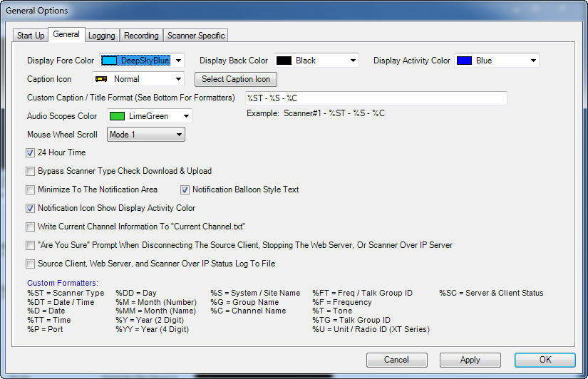The width and height of the screenshot is (588, 379).
Task: Go to the Recording tab
Action: (141, 36)
